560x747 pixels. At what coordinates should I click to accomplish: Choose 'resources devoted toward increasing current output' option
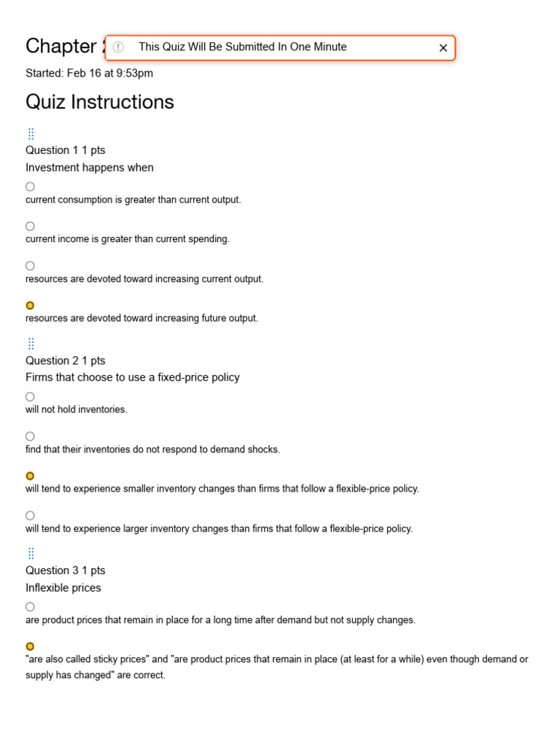[x=30, y=266]
